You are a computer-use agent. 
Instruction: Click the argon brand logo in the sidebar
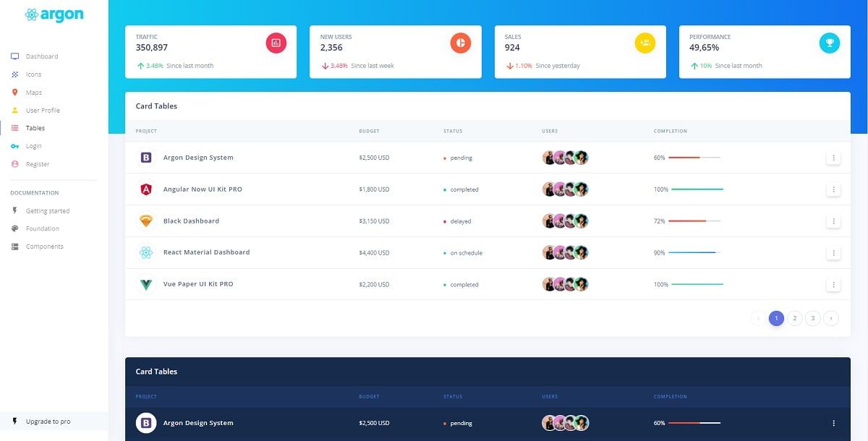(x=54, y=14)
